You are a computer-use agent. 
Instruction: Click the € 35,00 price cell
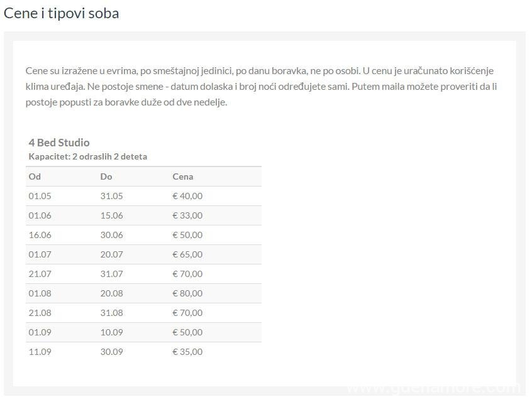click(x=187, y=352)
